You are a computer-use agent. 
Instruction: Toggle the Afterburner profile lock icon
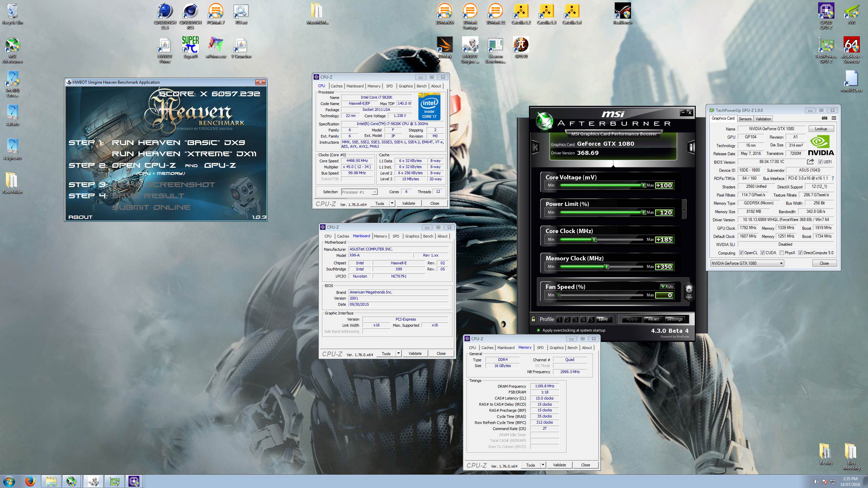click(x=533, y=319)
